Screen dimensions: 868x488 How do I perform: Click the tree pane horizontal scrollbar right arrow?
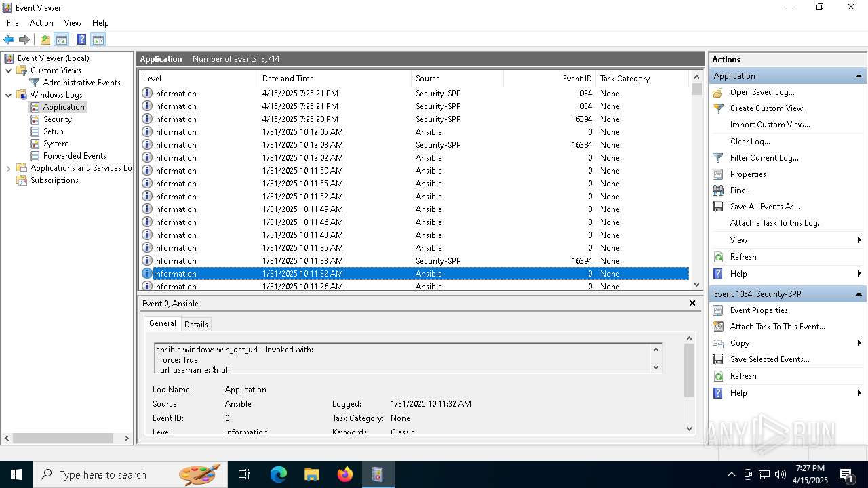click(x=127, y=439)
